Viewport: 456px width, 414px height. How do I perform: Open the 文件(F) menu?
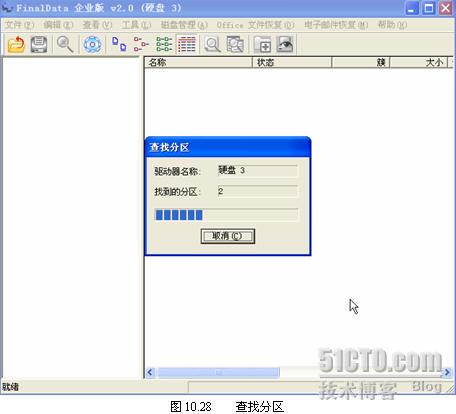coord(20,25)
